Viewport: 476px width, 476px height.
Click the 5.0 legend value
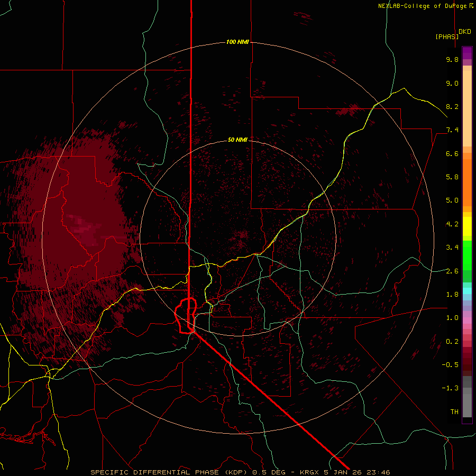tap(452, 200)
